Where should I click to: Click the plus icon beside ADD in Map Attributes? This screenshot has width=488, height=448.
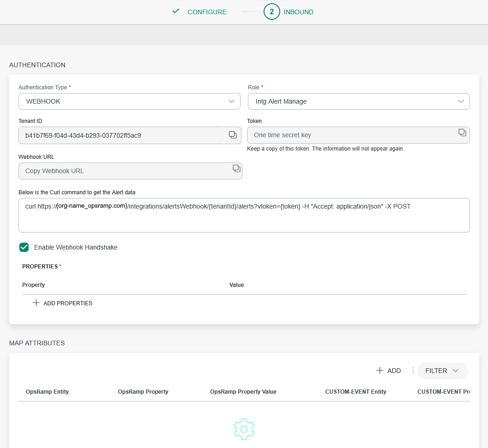click(380, 370)
